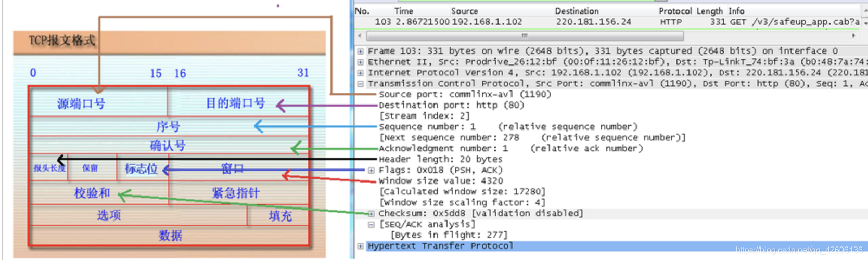
Task: Click the 窗口 field in TCP diagram
Action: tap(238, 167)
